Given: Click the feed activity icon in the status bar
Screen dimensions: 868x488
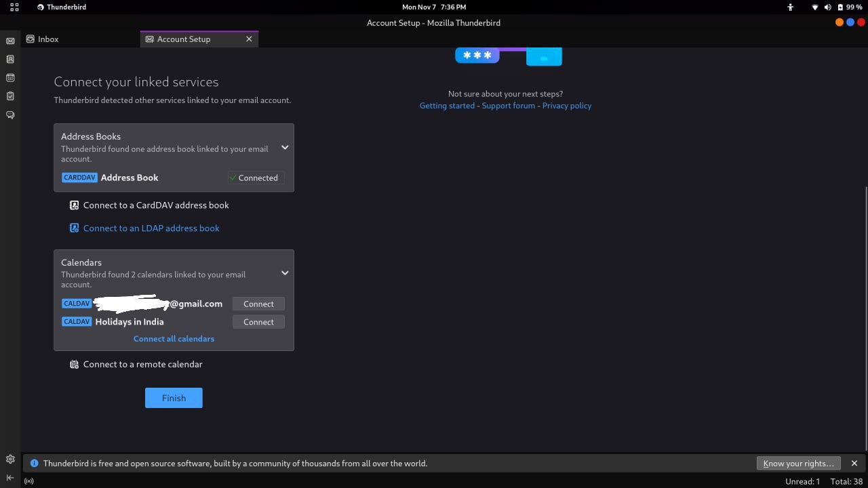Looking at the screenshot, I should (x=29, y=481).
